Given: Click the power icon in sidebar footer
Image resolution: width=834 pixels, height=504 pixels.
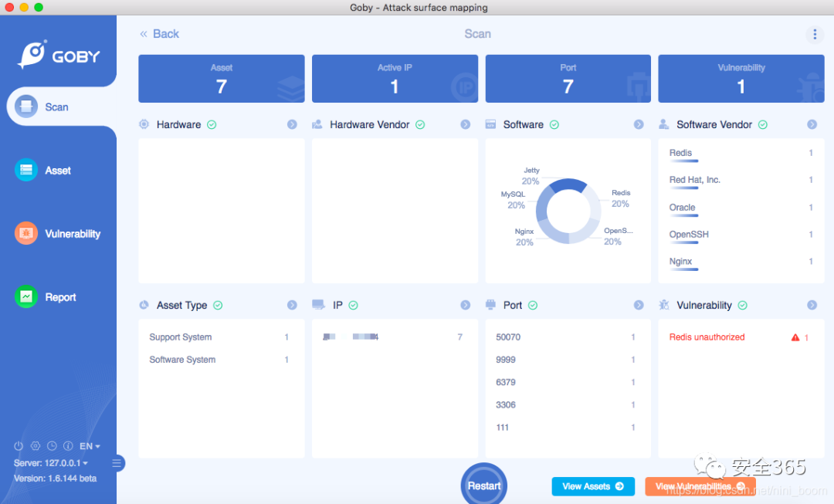Looking at the screenshot, I should (19, 446).
